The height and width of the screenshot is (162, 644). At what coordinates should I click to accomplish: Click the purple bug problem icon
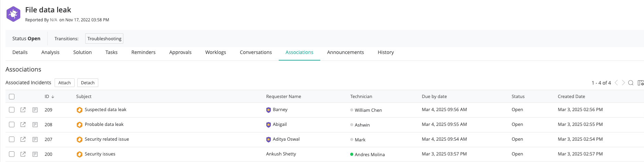coord(13,14)
